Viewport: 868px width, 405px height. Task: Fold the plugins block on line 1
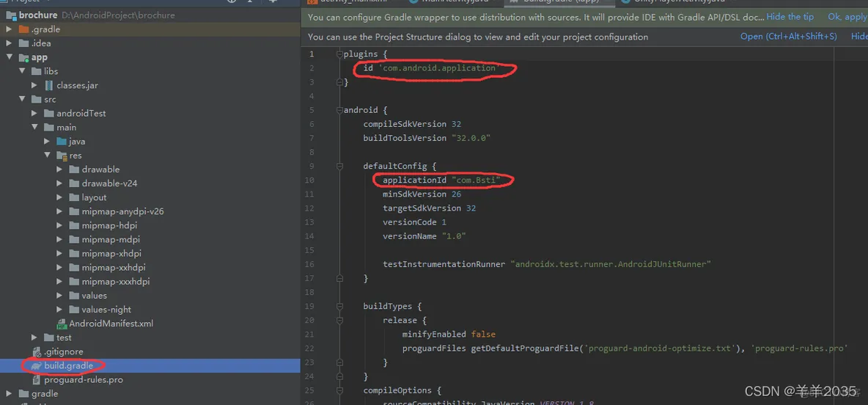[339, 54]
